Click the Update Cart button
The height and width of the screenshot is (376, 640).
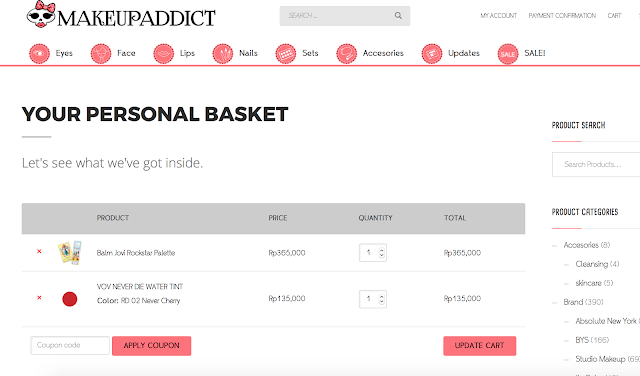coord(480,346)
